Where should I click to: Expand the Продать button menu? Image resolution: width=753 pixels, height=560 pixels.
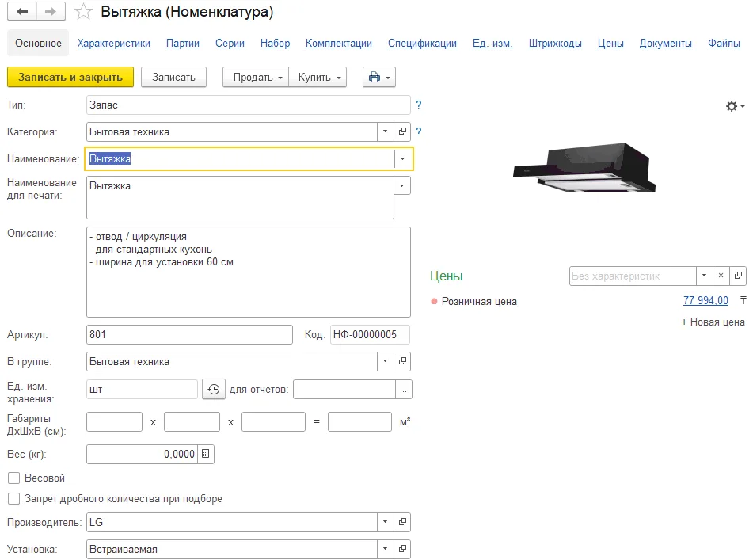coord(256,78)
